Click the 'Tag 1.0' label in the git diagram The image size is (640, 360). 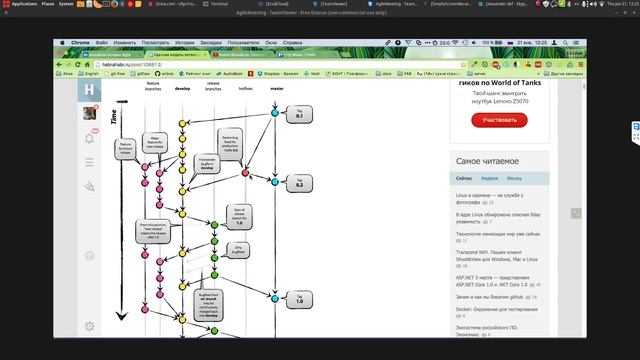click(299, 299)
